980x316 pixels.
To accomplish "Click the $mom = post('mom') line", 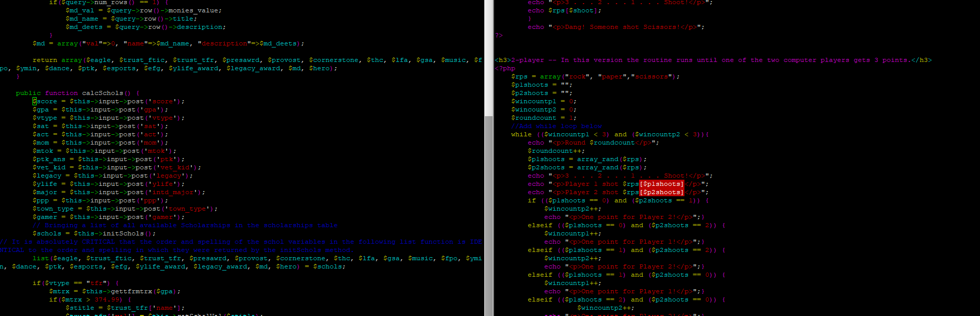I will (x=100, y=143).
